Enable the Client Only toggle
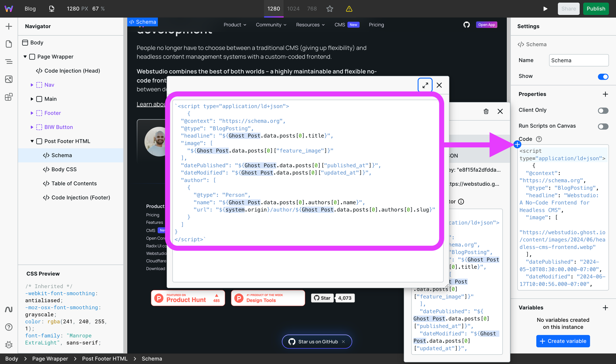 [603, 111]
